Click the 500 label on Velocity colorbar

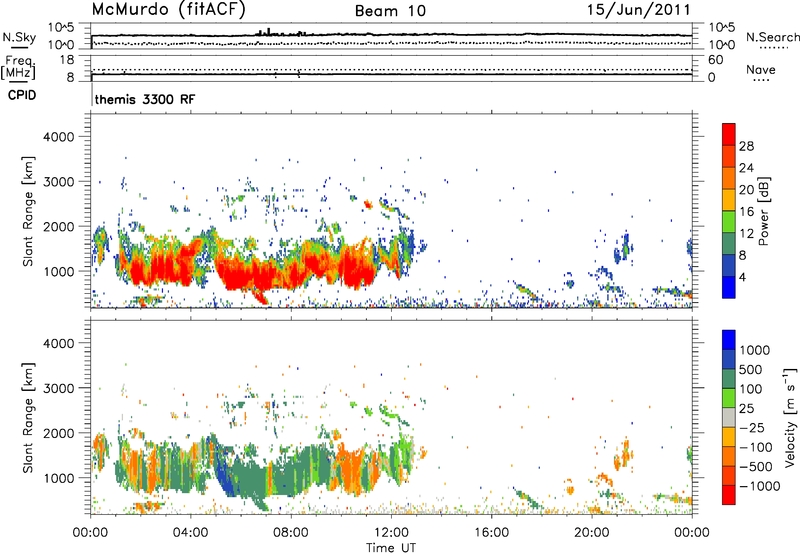(751, 369)
